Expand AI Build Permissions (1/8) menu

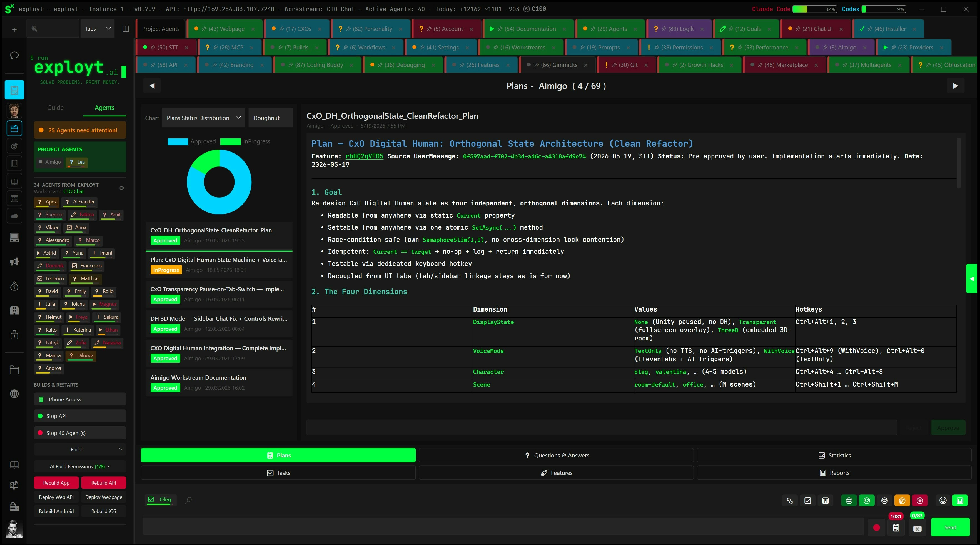coord(80,466)
